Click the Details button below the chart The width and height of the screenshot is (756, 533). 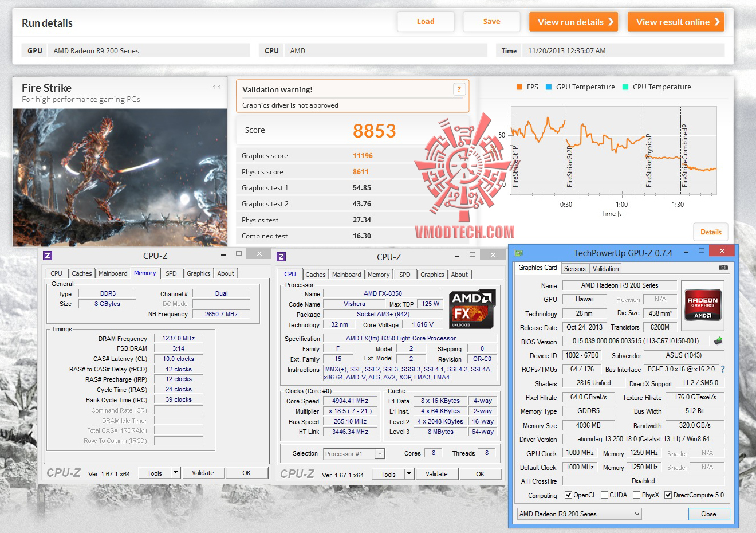711,232
